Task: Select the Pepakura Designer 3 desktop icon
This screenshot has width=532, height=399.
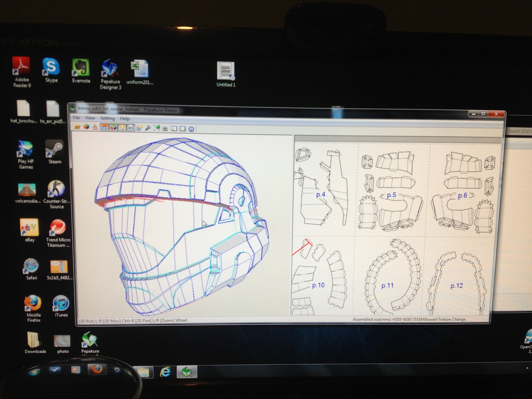Action: coord(110,75)
